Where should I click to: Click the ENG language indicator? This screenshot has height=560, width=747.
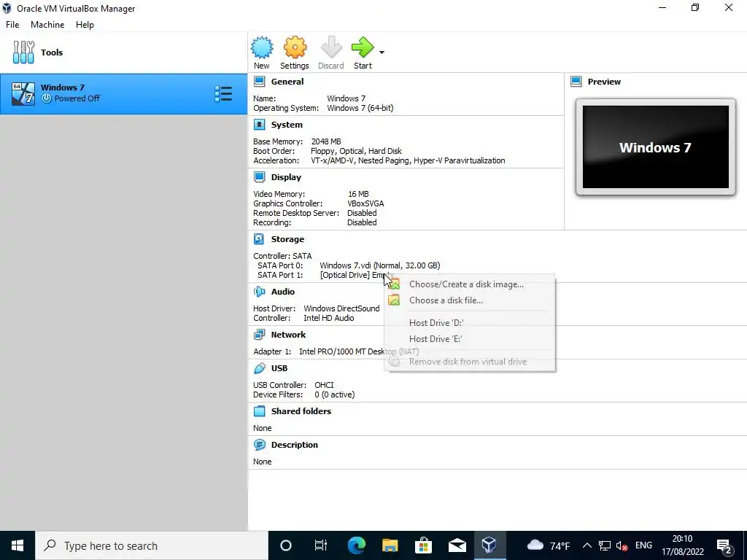[643, 545]
